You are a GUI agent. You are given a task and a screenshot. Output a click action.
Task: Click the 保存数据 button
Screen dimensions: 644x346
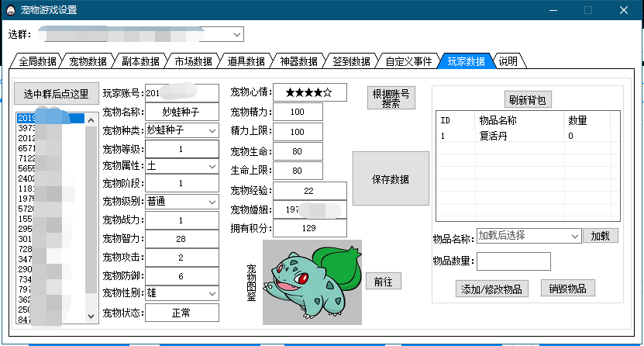pyautogui.click(x=391, y=178)
